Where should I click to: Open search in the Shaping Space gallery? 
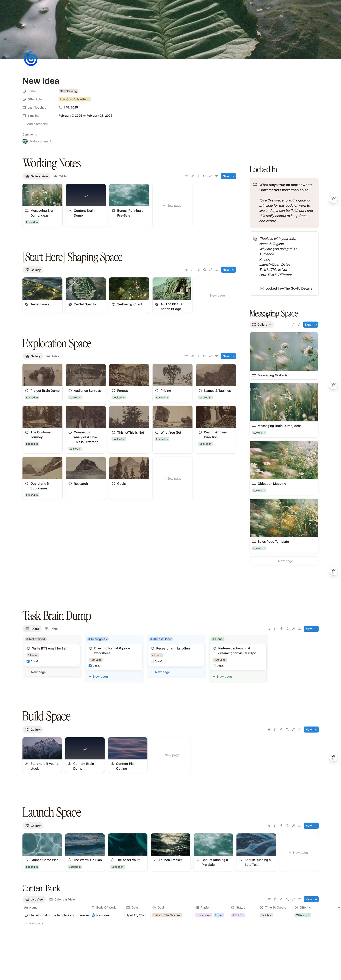pos(204,270)
